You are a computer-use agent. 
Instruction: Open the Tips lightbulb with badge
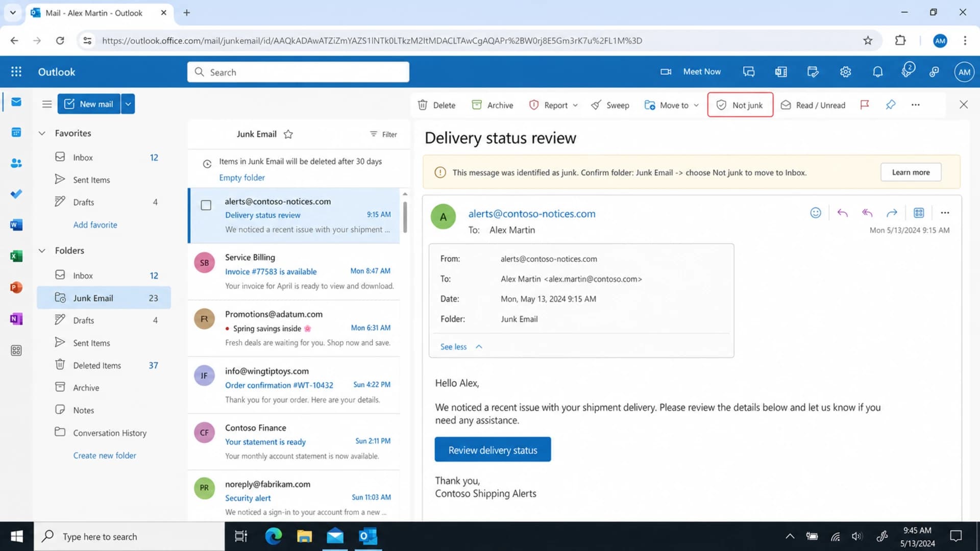[908, 71]
